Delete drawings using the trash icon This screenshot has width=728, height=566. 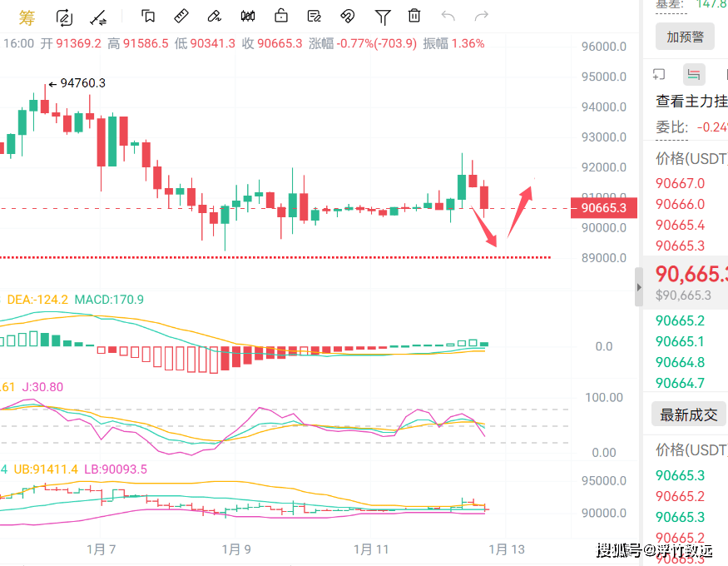pyautogui.click(x=414, y=16)
